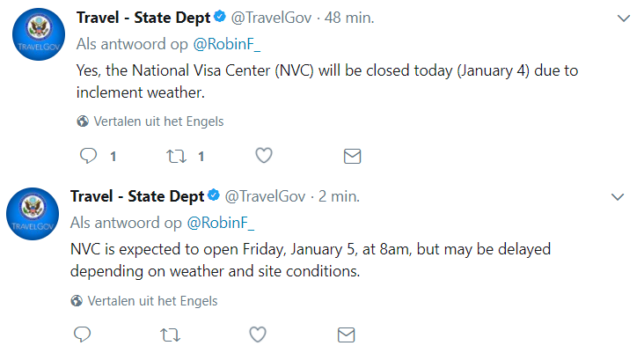Translate second tweet with Vertalen uit het Engels
The width and height of the screenshot is (644, 353).
pos(152,301)
